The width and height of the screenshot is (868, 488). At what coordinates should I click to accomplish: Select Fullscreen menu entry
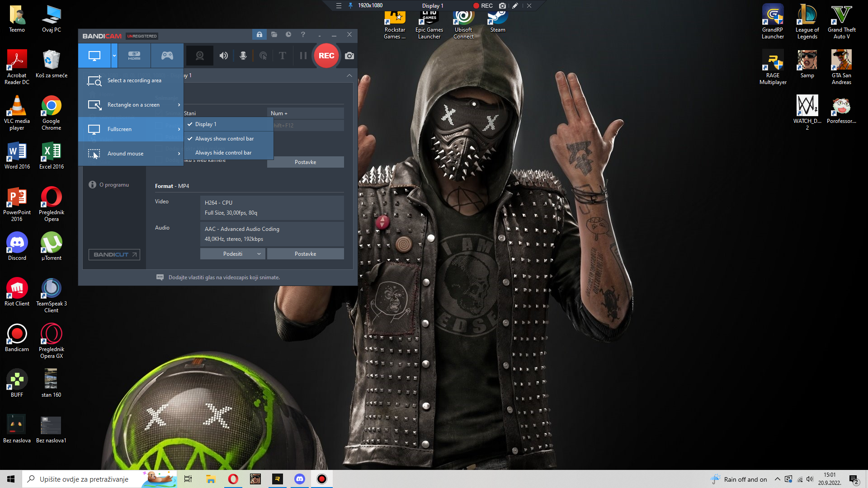(131, 129)
